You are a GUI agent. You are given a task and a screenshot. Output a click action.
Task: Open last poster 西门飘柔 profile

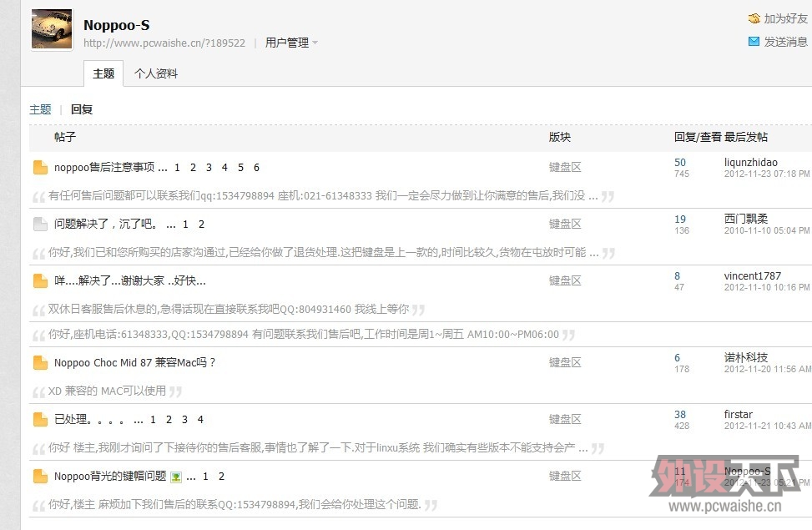[x=746, y=219]
